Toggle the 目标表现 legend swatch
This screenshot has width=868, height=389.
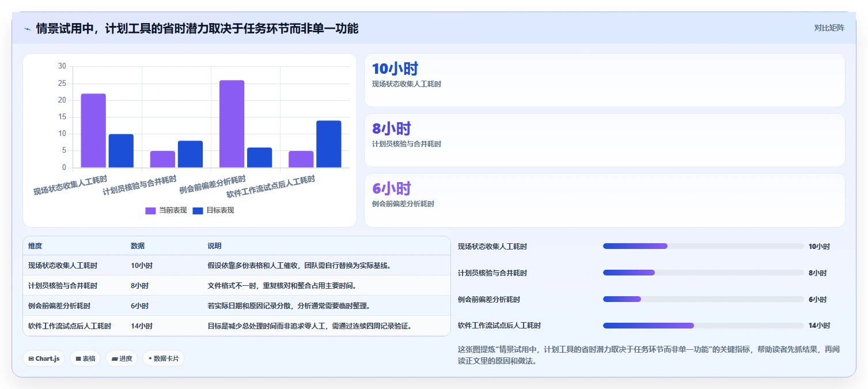click(198, 210)
